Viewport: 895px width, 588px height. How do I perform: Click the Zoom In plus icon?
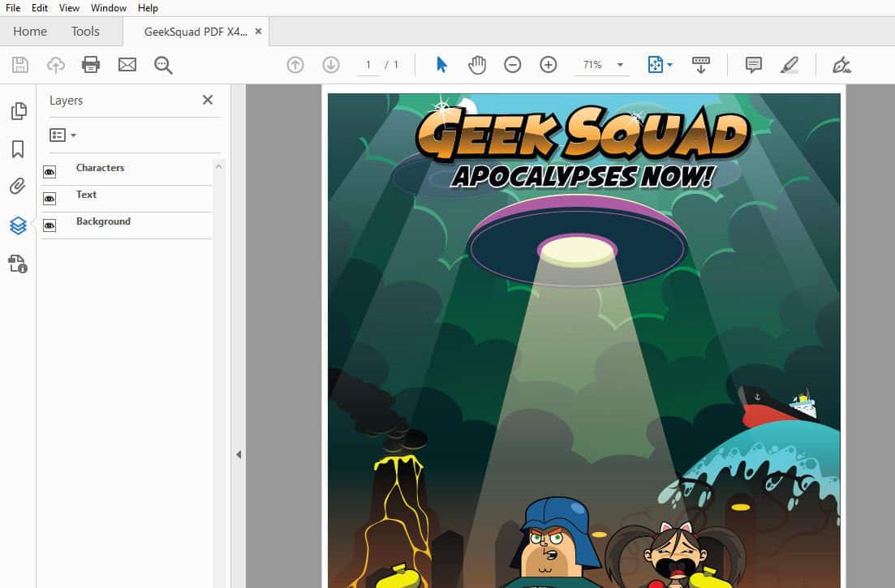548,64
